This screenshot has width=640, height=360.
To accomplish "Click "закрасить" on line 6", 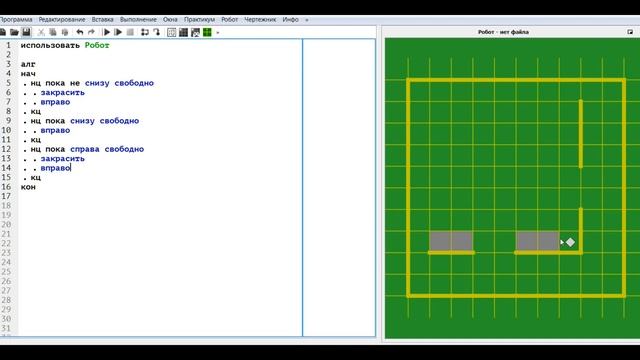I will pyautogui.click(x=62, y=92).
